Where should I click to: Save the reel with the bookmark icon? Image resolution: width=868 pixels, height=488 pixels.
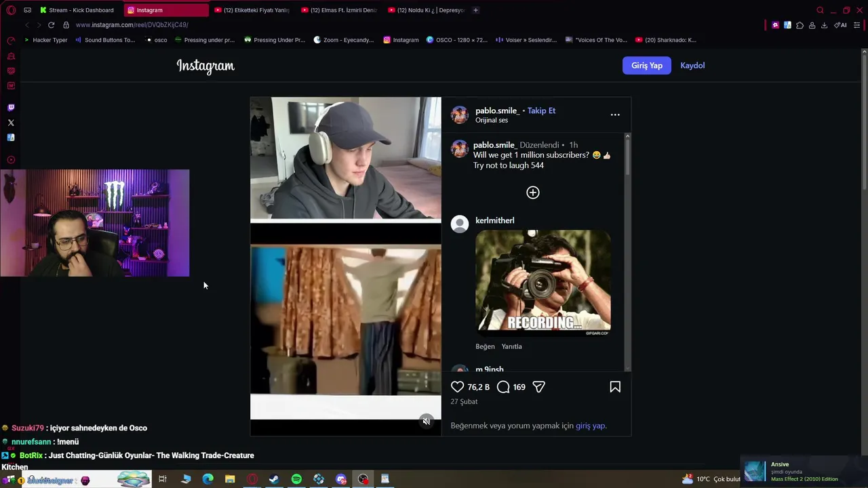615,386
